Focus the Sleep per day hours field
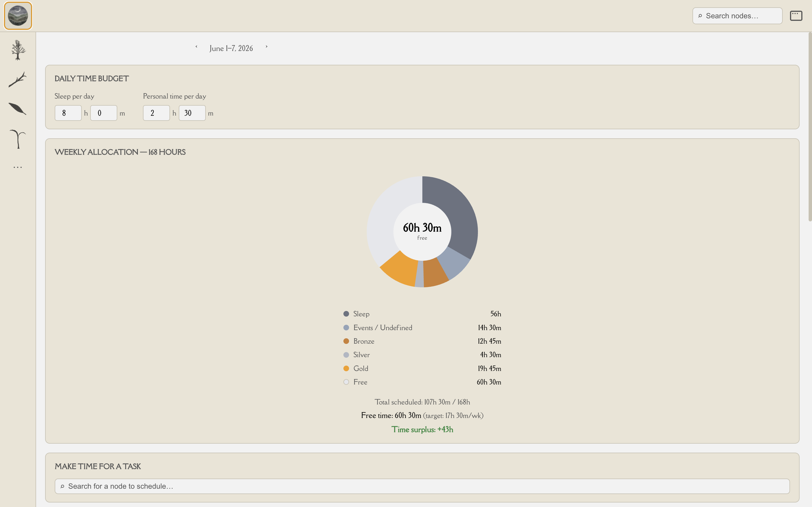 [x=68, y=113]
